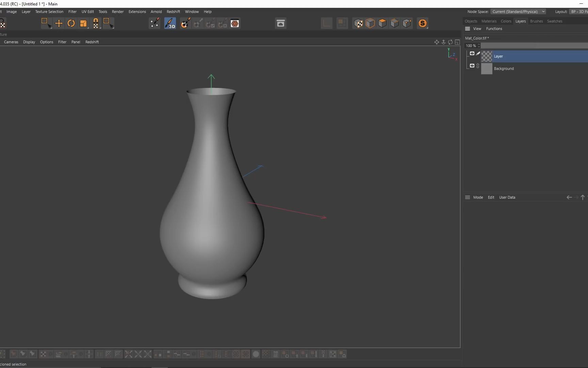This screenshot has width=588, height=368.
Task: Switch to the Sculpt mode icon
Action: click(x=423, y=23)
